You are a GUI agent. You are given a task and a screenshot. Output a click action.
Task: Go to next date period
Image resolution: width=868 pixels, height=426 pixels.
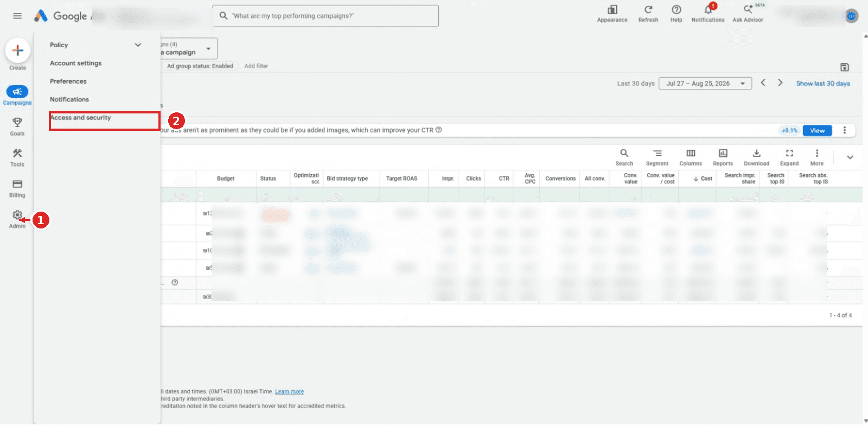pyautogui.click(x=780, y=82)
